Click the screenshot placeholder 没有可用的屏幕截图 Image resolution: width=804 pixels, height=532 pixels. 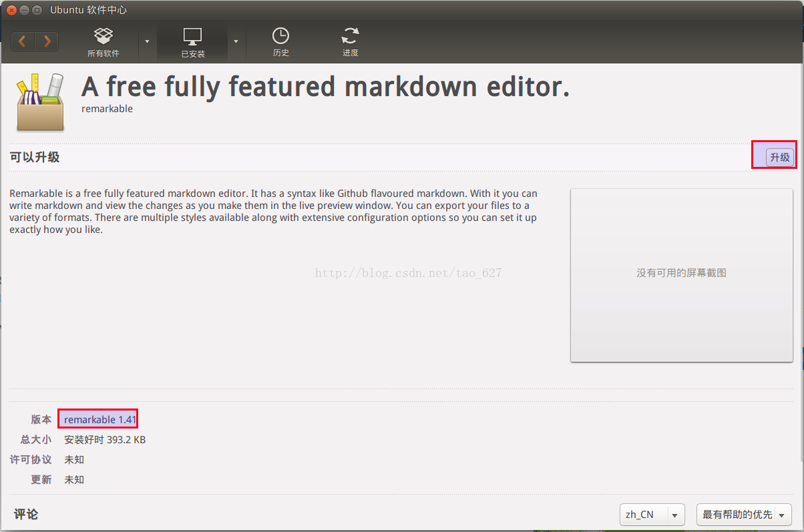pos(681,275)
